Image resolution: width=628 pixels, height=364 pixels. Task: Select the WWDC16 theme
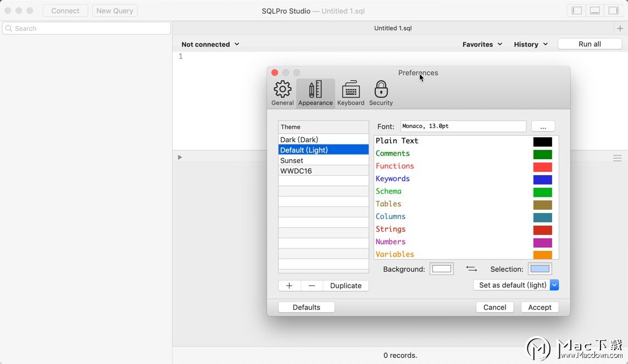[323, 171]
